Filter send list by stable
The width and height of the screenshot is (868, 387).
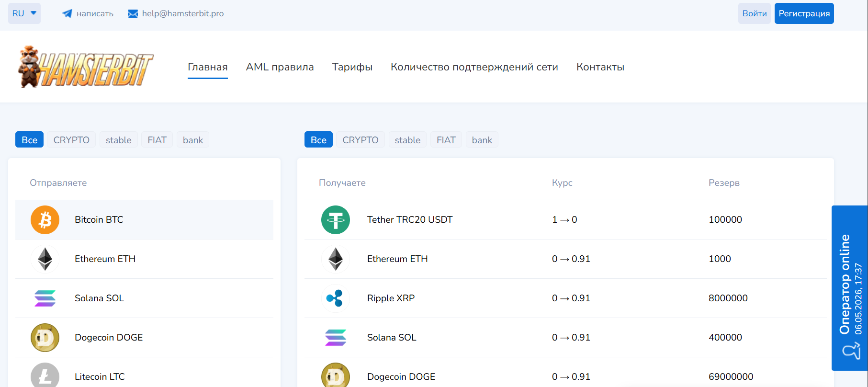119,140
